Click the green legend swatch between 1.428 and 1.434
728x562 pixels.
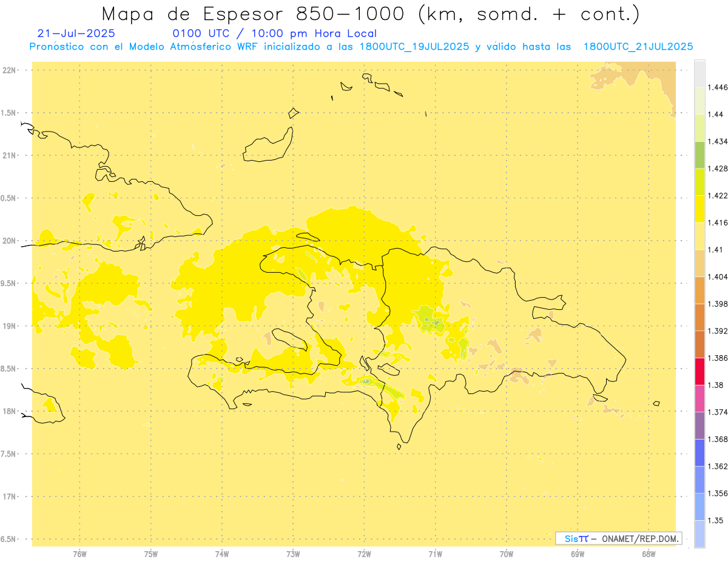(x=699, y=155)
